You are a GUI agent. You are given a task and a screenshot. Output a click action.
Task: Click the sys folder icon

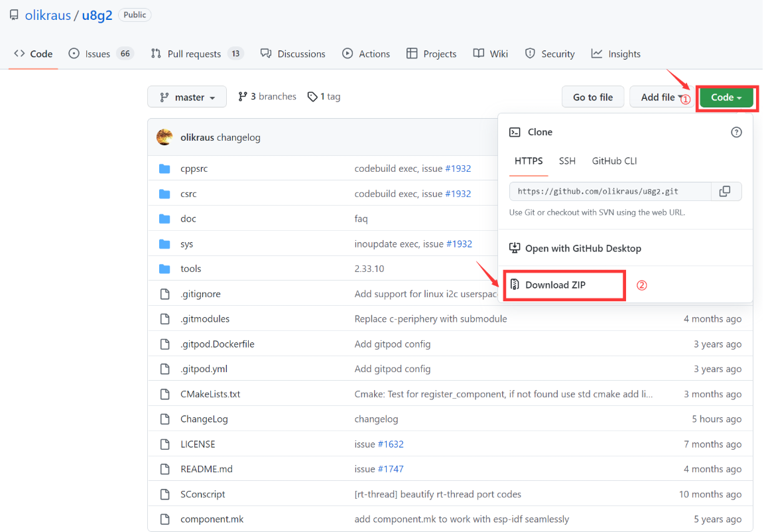pos(164,243)
